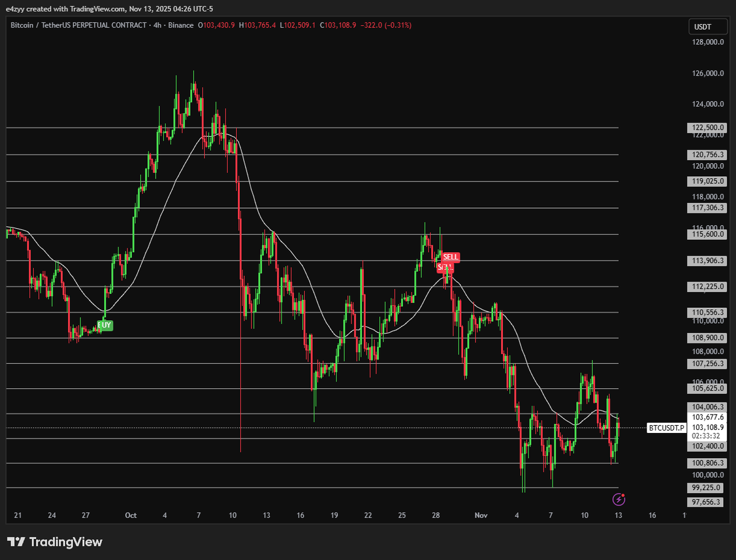Click the 115,600.0 price level label
Viewport: 736px width, 560px height.
coord(707,234)
